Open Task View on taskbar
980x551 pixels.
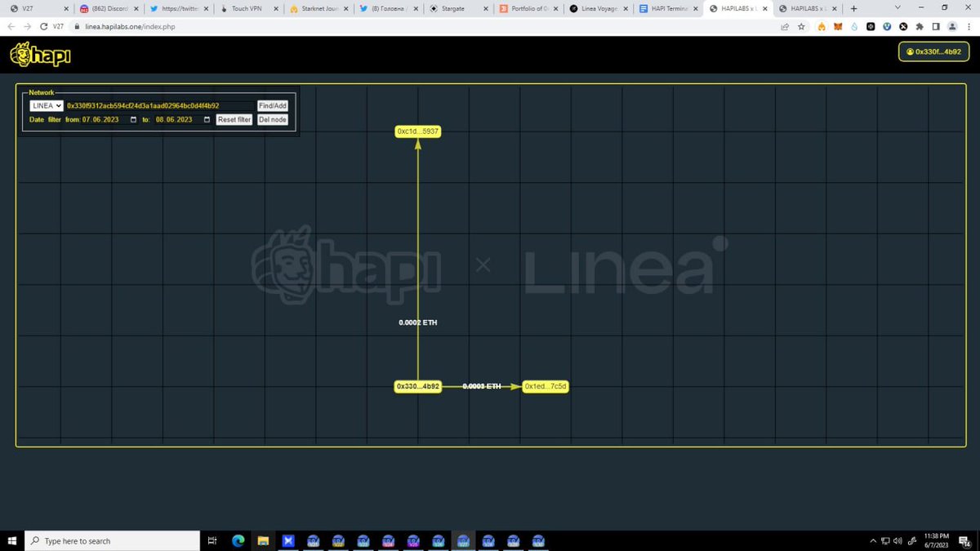(x=212, y=540)
